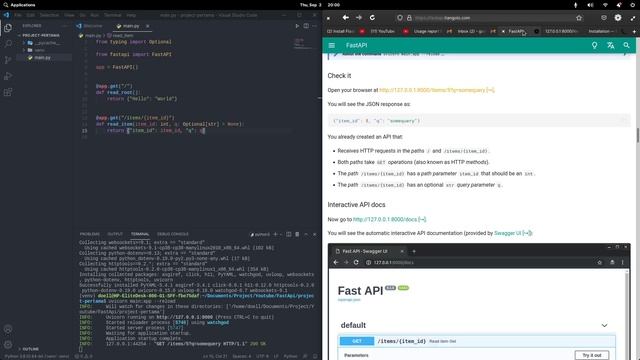The width and height of the screenshot is (640, 360).
Task: Click the Python language mode in status bar
Action: [x=290, y=356]
